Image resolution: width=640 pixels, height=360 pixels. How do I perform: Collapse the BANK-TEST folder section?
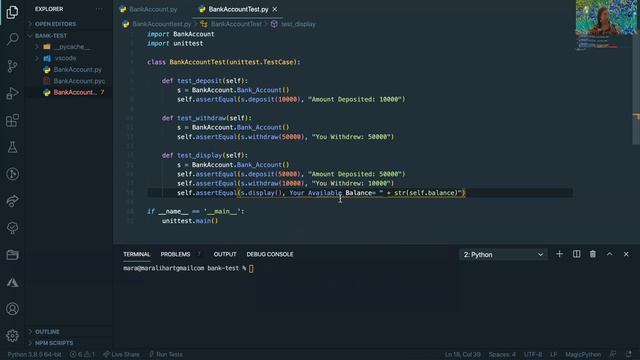pyautogui.click(x=51, y=36)
